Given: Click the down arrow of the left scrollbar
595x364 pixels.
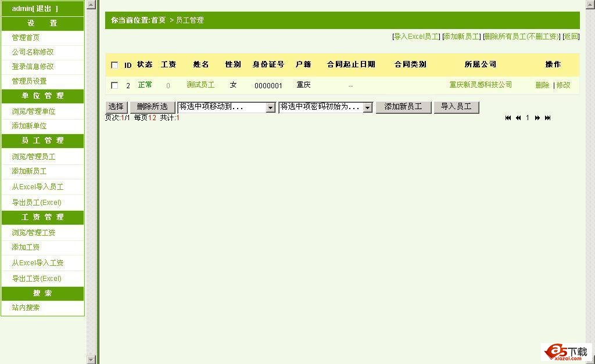Looking at the screenshot, I should pos(92,359).
